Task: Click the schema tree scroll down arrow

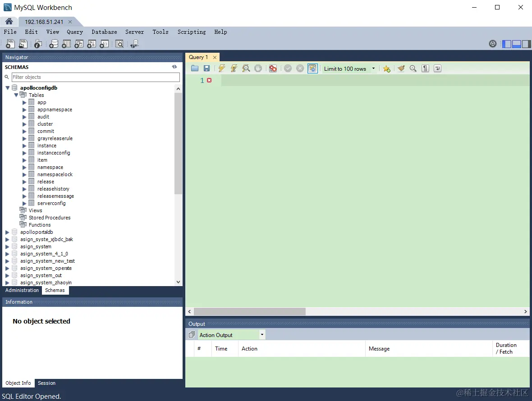Action: 178,282
